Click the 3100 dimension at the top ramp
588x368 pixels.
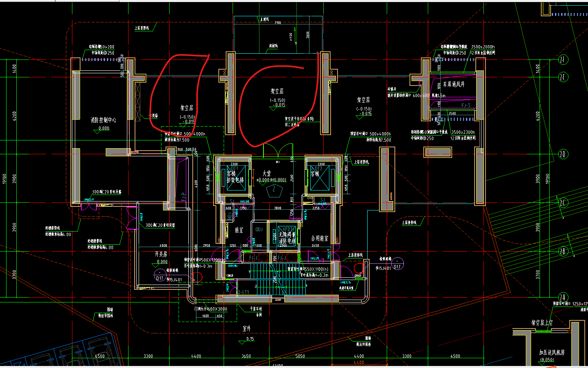click(278, 23)
